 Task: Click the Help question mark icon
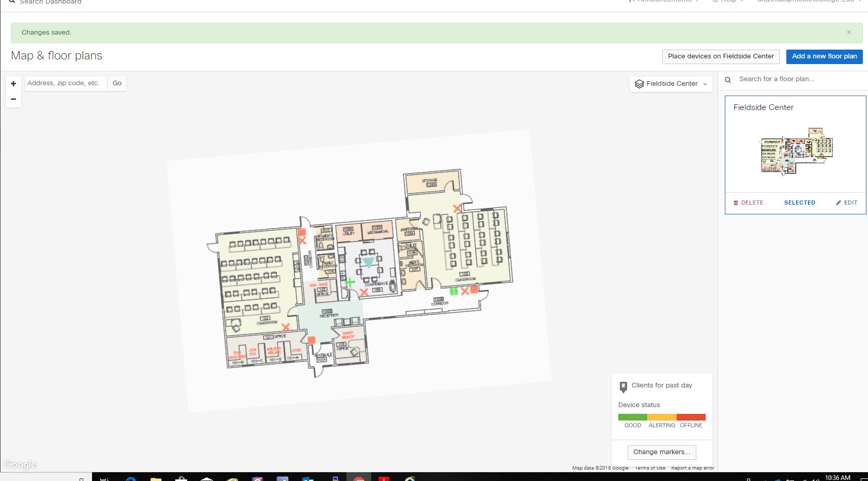[x=714, y=2]
